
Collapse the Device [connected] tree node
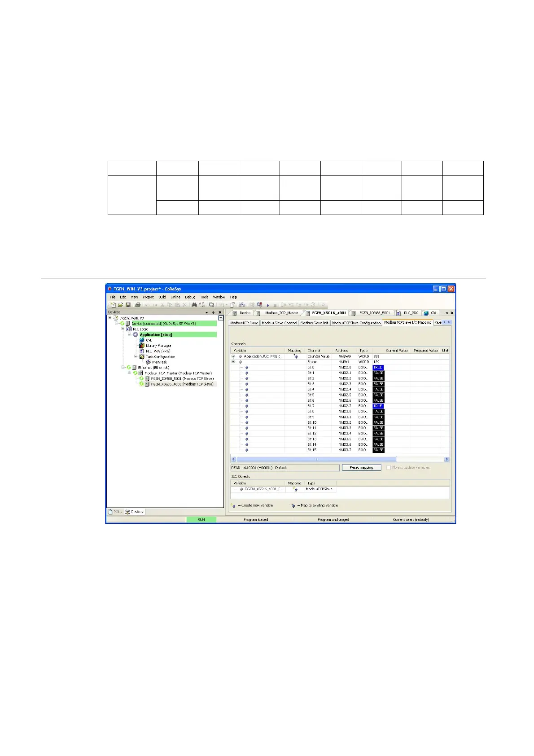coord(117,323)
